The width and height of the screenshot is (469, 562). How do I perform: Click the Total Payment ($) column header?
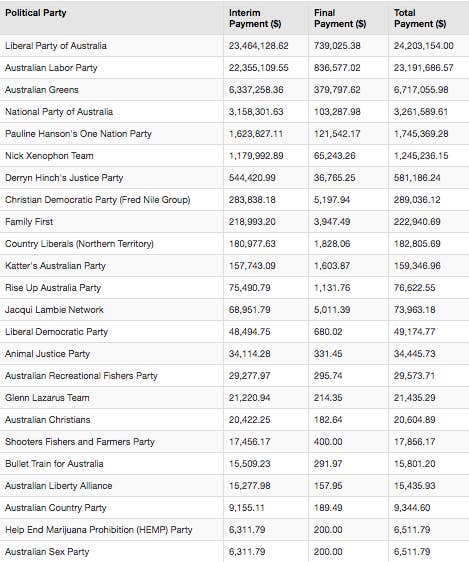coord(429,18)
